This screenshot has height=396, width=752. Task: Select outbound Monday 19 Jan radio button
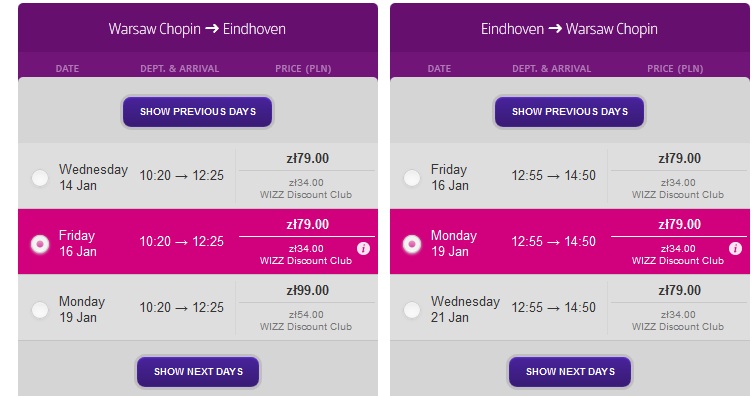pos(40,310)
